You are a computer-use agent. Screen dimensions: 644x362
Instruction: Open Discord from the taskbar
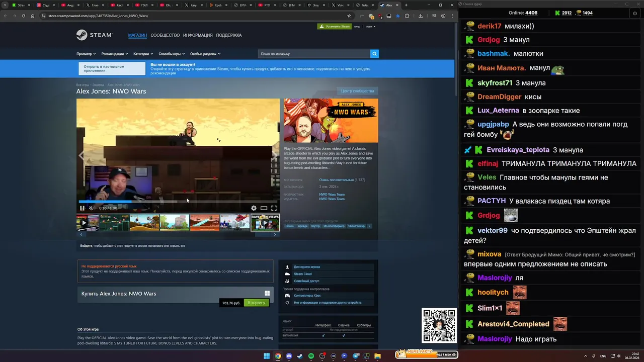[x=289, y=356]
